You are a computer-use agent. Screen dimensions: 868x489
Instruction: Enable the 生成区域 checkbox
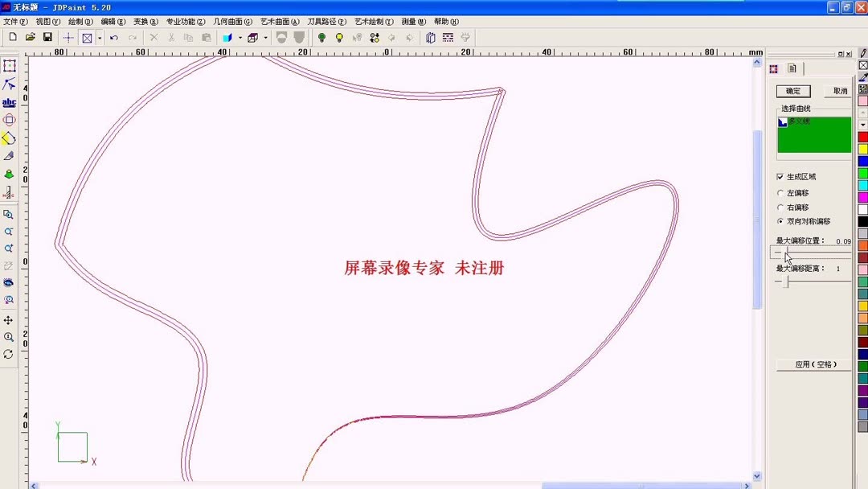coord(781,175)
